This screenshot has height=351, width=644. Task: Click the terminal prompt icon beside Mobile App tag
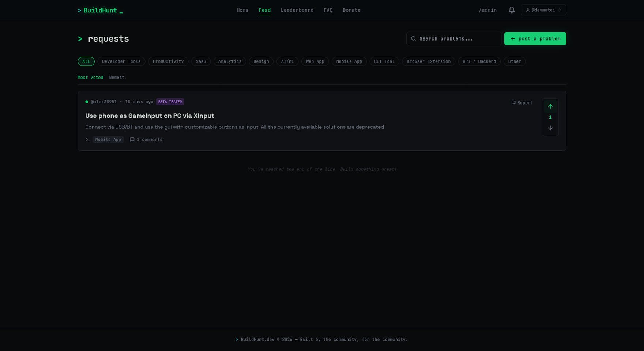click(x=88, y=139)
